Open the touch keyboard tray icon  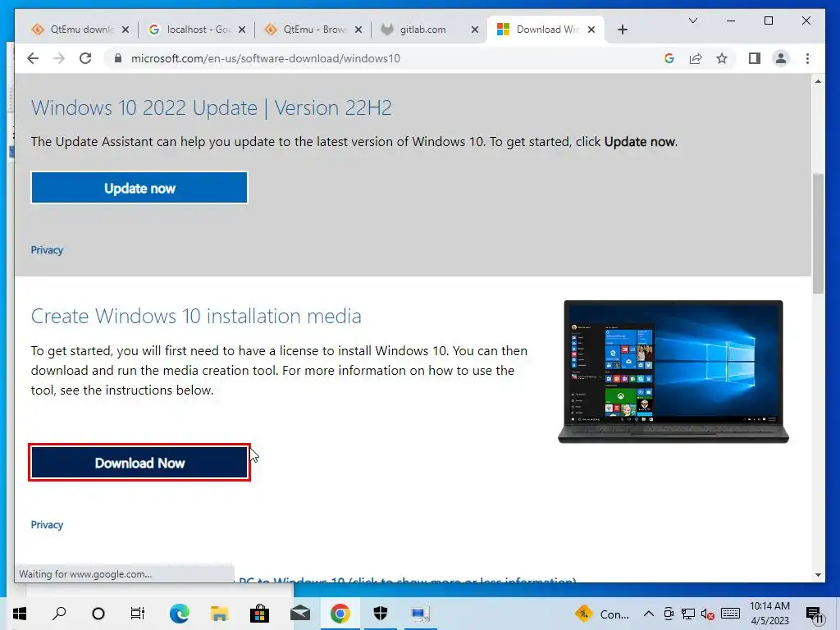point(731,614)
